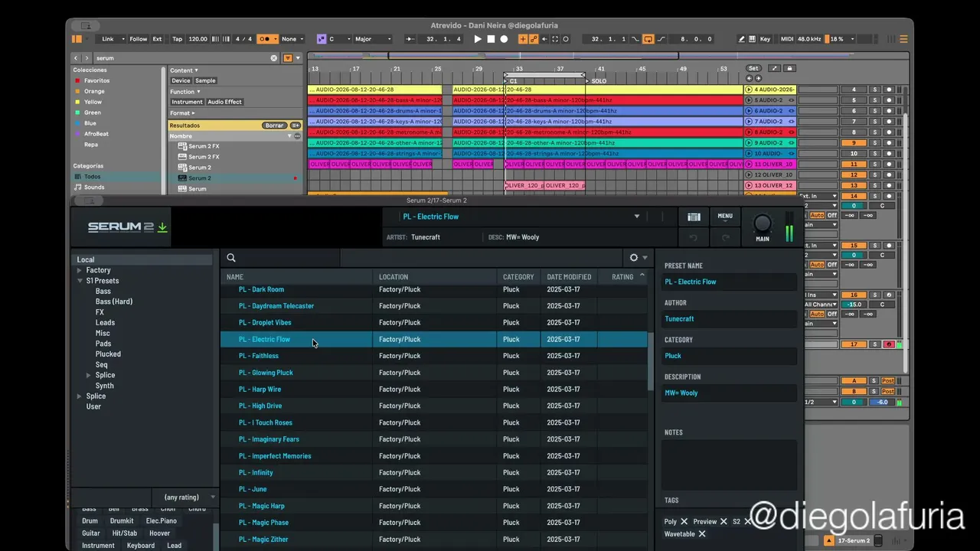Toggle the arrangement loop switch

point(648,39)
